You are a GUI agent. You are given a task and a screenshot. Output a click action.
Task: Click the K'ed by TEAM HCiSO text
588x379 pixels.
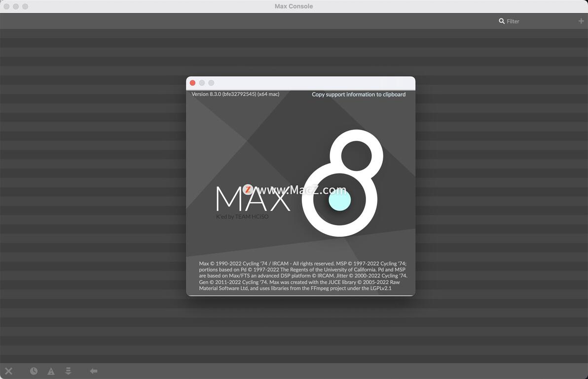pos(242,216)
